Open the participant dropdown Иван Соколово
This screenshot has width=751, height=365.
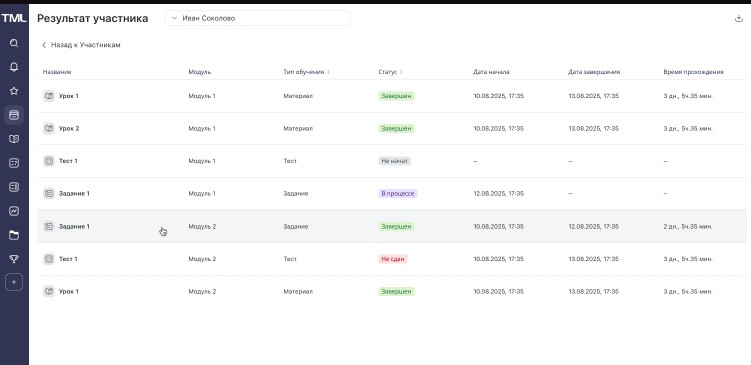click(257, 18)
